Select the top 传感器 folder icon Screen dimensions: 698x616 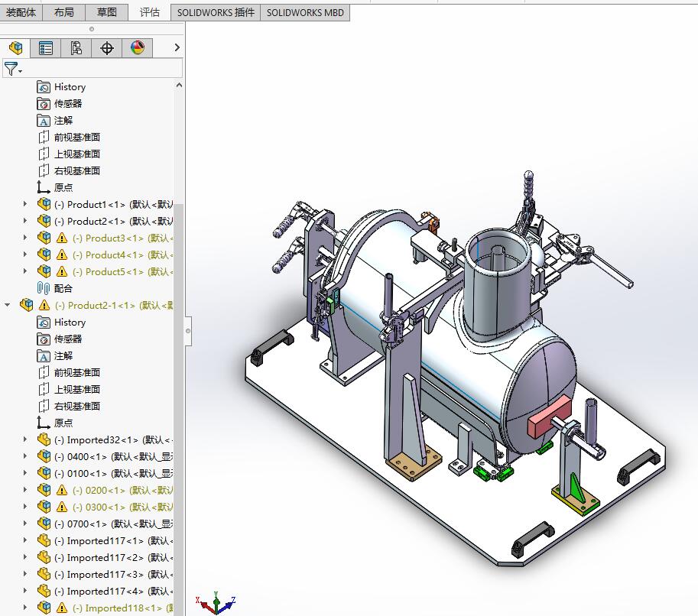tap(44, 104)
